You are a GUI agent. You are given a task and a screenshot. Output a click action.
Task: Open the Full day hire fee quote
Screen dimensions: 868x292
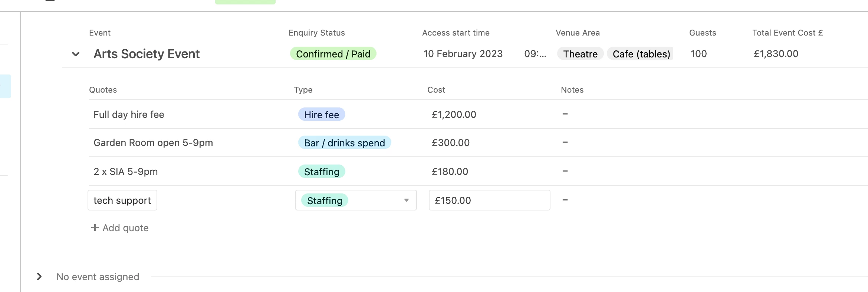[x=129, y=115]
